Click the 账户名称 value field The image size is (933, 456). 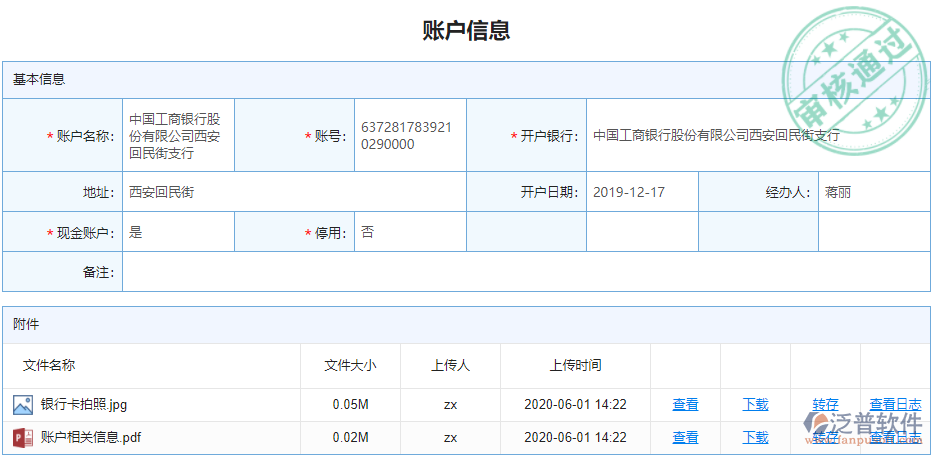tap(179, 136)
